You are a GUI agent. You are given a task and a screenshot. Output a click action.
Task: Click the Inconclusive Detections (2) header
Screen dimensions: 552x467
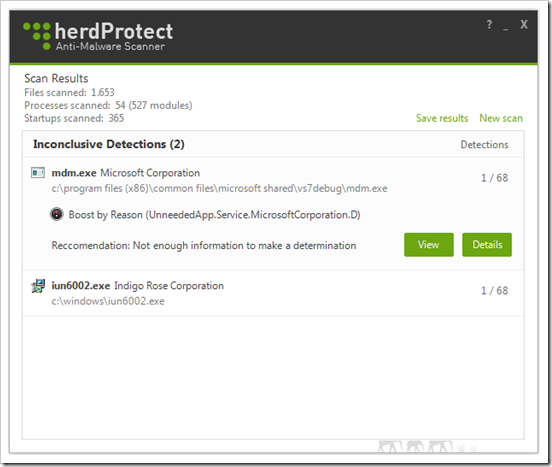[109, 144]
